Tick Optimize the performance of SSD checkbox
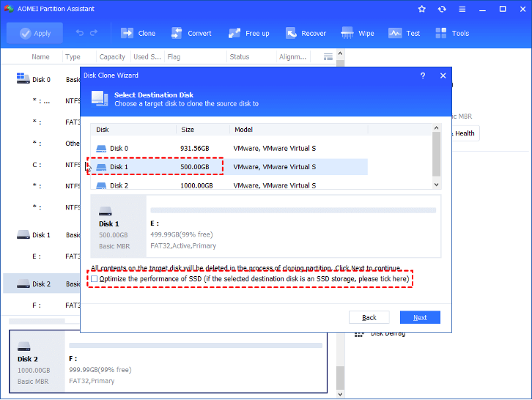Viewport: 532px width, 400px height. tap(95, 279)
